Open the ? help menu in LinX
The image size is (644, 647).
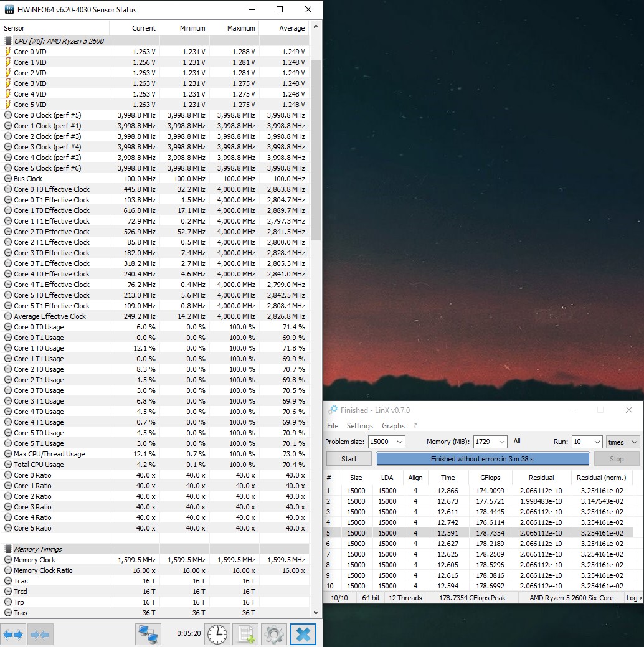pyautogui.click(x=415, y=425)
